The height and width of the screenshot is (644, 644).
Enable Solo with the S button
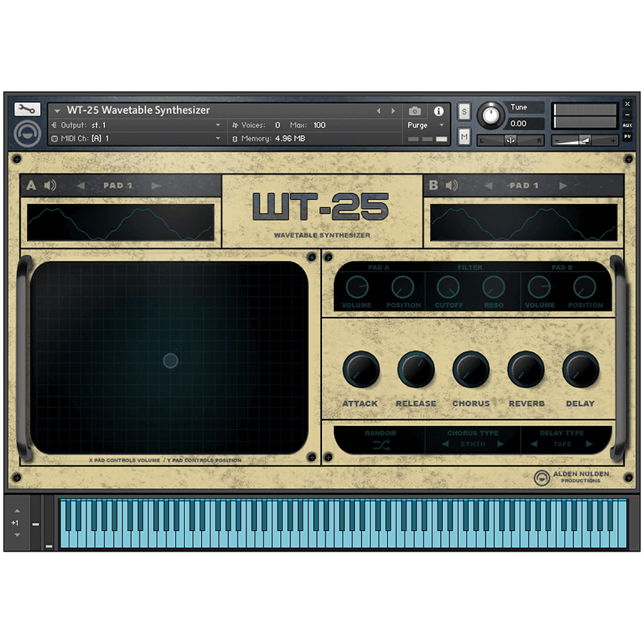click(464, 112)
